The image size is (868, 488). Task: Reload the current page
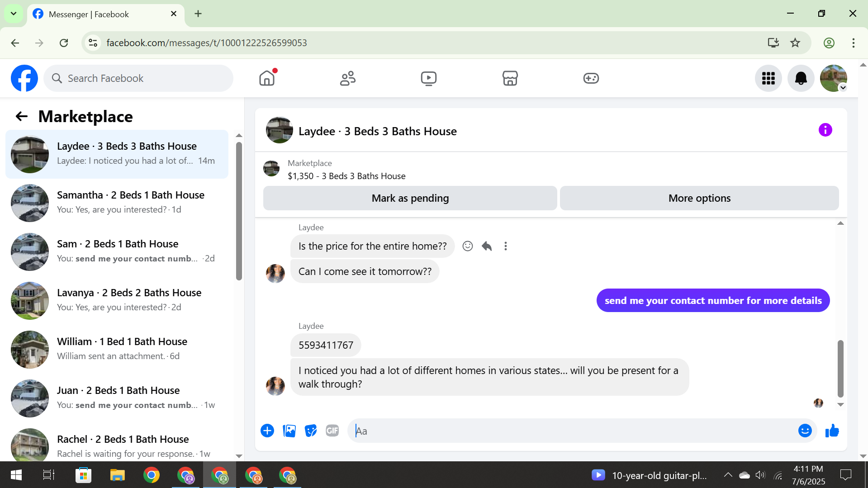pyautogui.click(x=64, y=43)
